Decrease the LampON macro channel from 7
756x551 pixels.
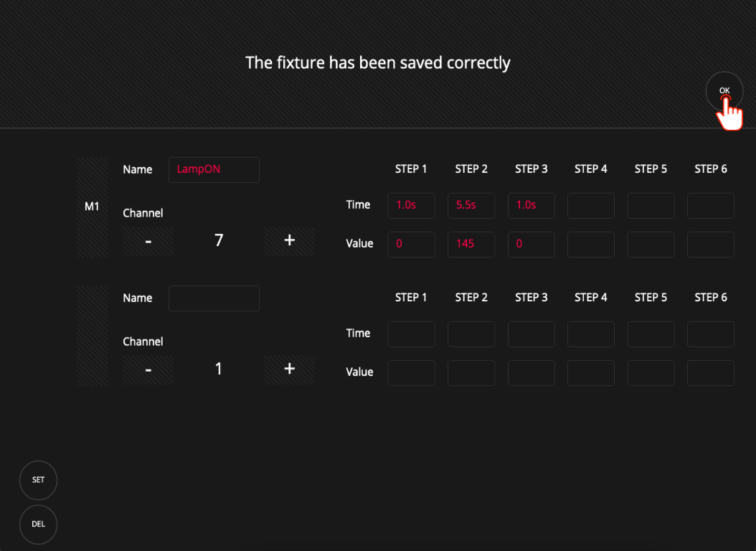148,240
